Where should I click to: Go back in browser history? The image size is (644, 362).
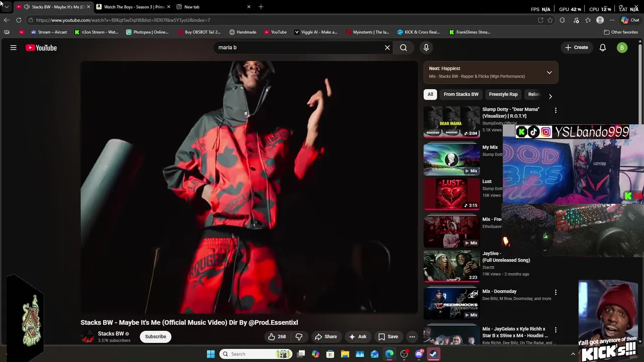[x=7, y=20]
